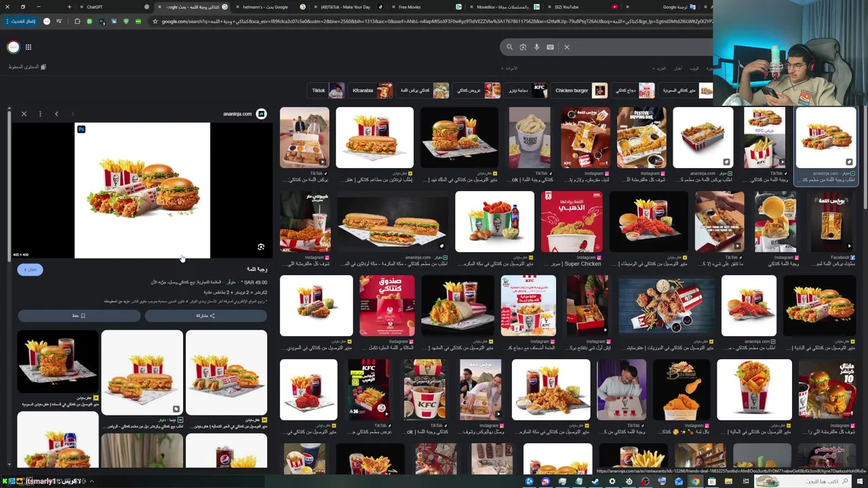This screenshot has width=868, height=488.
Task: Open a new browser tab
Action: (69, 7)
